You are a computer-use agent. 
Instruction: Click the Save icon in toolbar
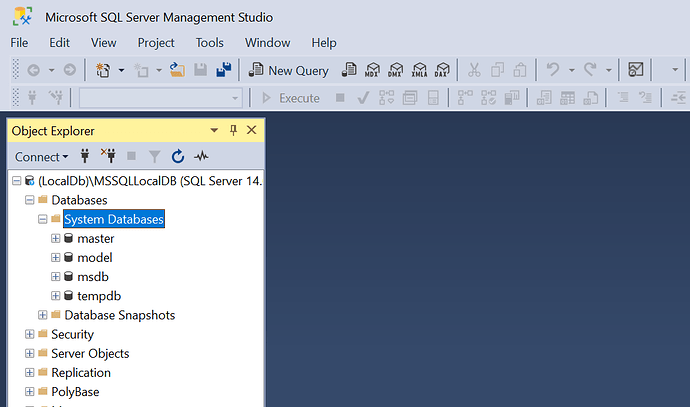tap(200, 70)
